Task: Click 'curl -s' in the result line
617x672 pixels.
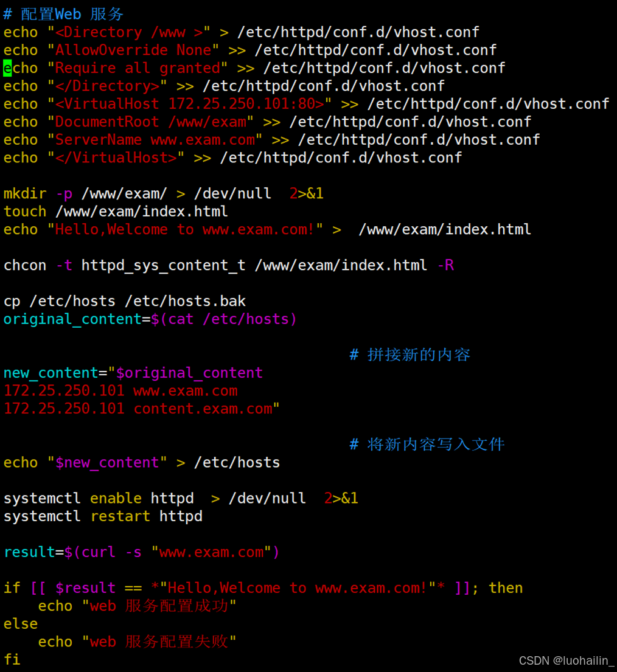Action: (x=111, y=552)
